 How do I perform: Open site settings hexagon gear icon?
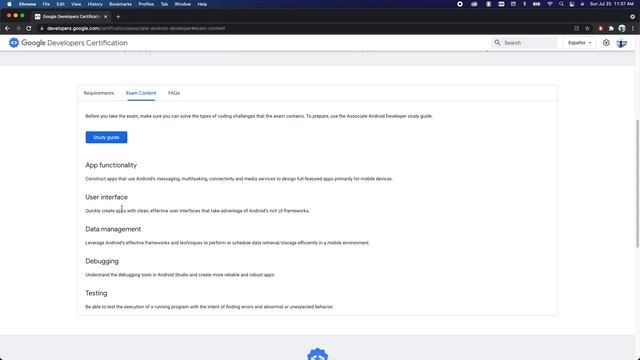pos(606,43)
